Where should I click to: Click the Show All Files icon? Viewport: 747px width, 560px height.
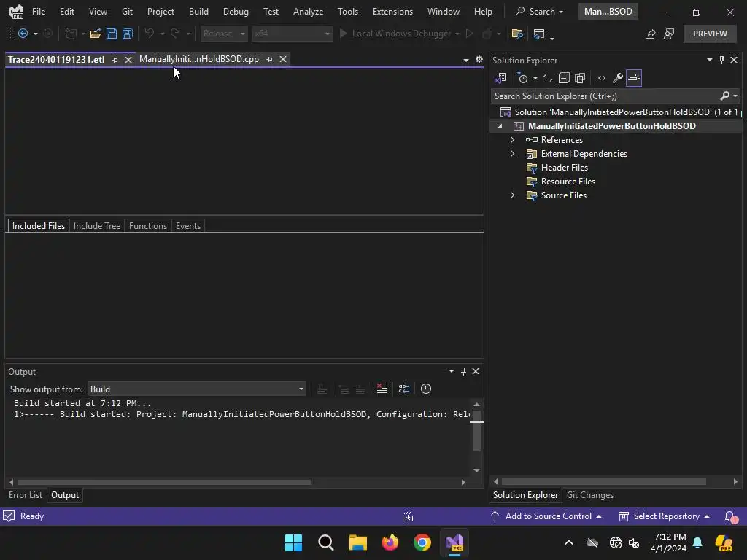[580, 78]
